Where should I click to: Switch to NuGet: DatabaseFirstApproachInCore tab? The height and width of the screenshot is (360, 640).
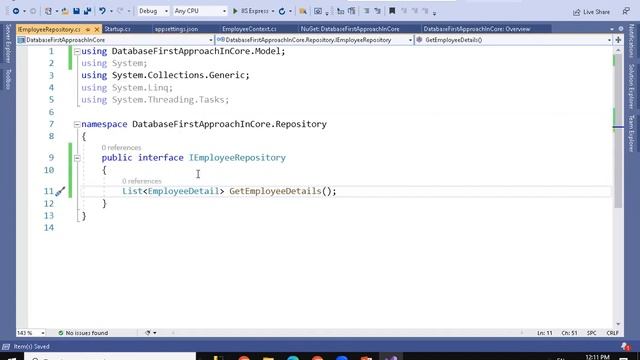[x=350, y=29]
